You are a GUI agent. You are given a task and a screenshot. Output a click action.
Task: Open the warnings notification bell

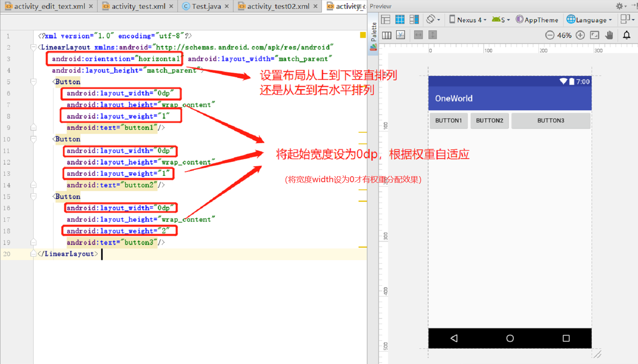[627, 35]
